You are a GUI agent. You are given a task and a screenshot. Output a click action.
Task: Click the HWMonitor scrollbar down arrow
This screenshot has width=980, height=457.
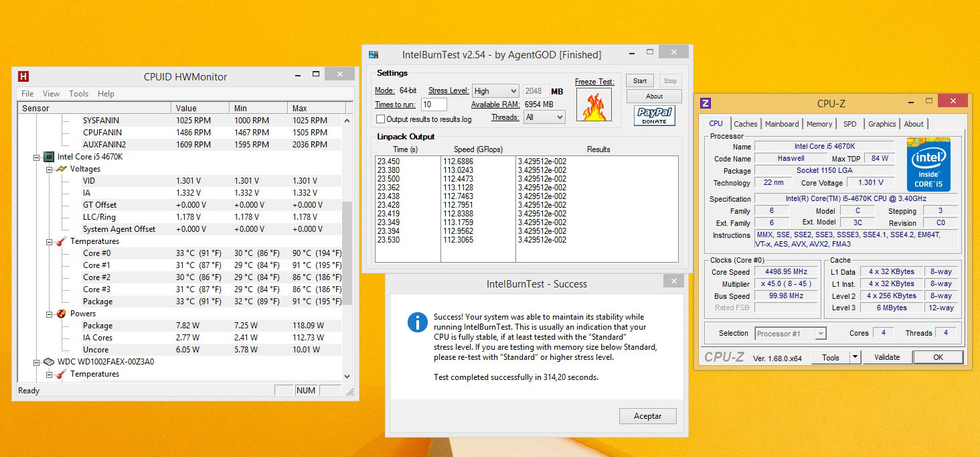point(347,377)
